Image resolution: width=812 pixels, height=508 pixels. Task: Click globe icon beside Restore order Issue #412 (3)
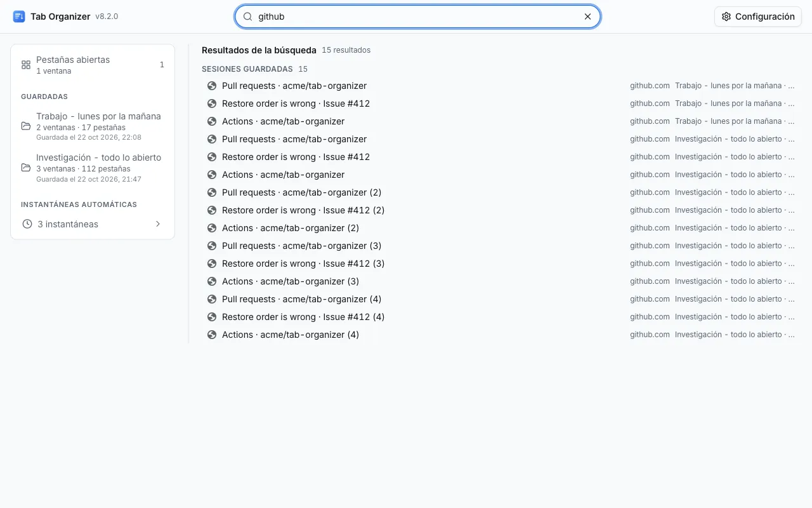(x=212, y=264)
